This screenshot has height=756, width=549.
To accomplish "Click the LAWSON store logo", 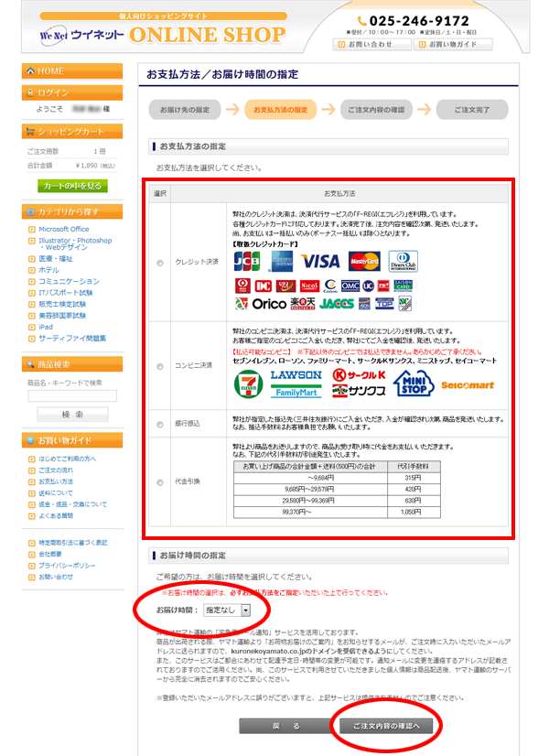I will (x=296, y=375).
